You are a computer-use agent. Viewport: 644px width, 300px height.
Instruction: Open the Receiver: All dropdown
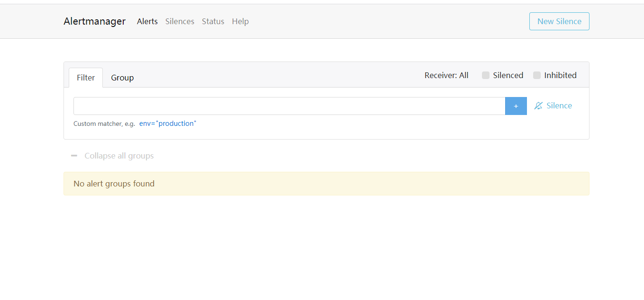(446, 75)
